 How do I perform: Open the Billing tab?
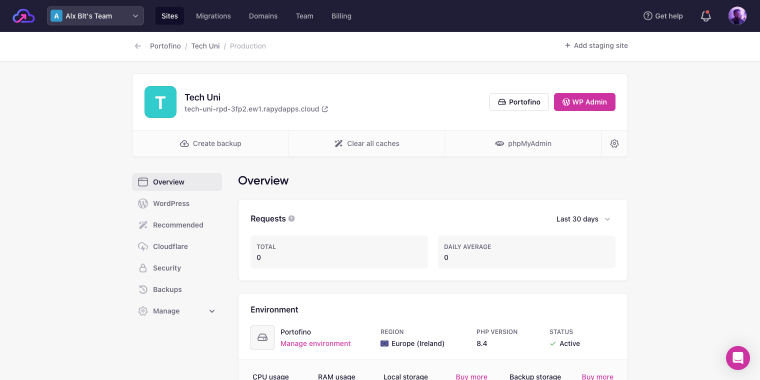click(x=341, y=16)
